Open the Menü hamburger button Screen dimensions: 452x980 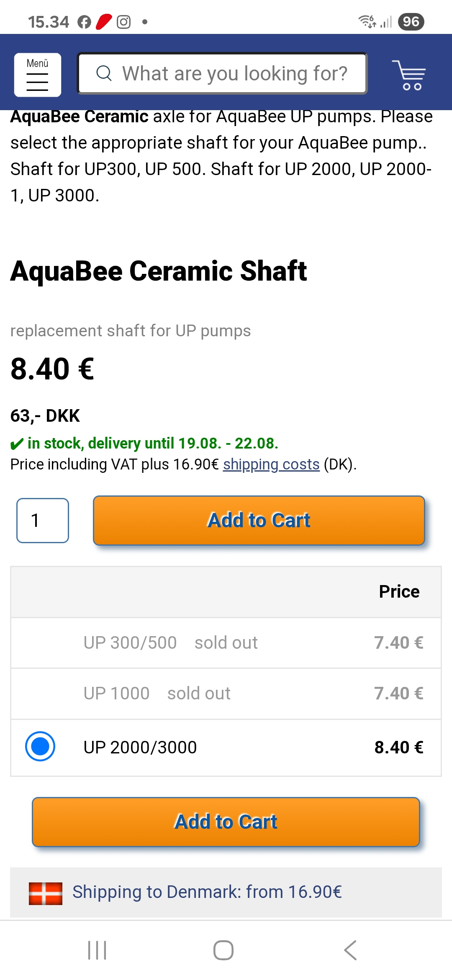(x=38, y=75)
